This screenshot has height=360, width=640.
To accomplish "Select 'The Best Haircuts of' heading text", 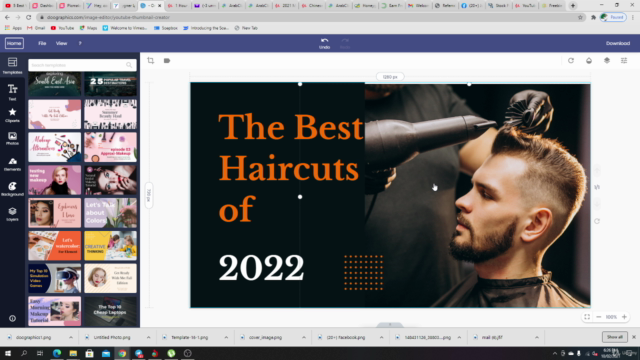I will point(291,168).
